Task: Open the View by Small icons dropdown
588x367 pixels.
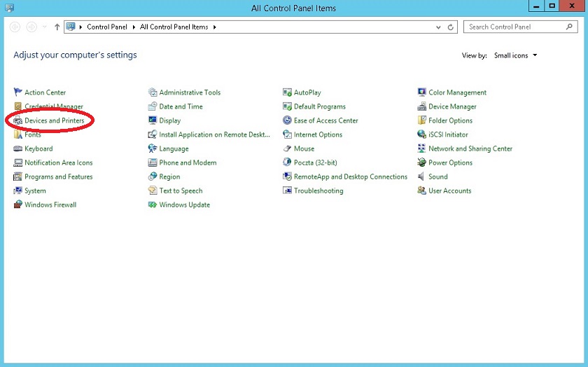Action: [515, 55]
